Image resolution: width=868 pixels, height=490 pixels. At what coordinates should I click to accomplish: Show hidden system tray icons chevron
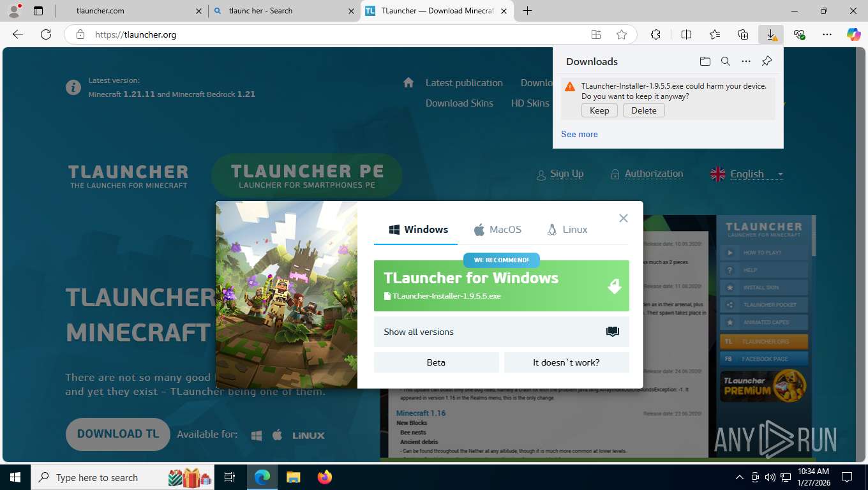point(740,477)
